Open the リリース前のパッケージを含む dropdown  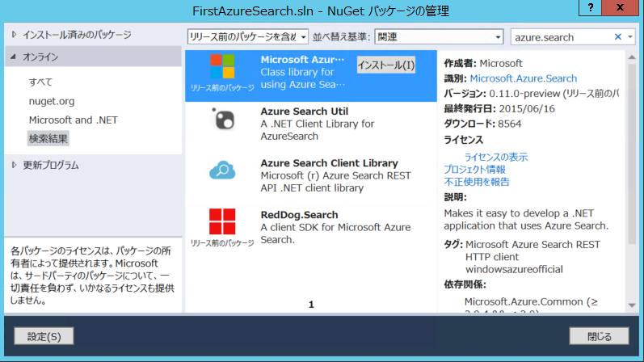click(247, 37)
